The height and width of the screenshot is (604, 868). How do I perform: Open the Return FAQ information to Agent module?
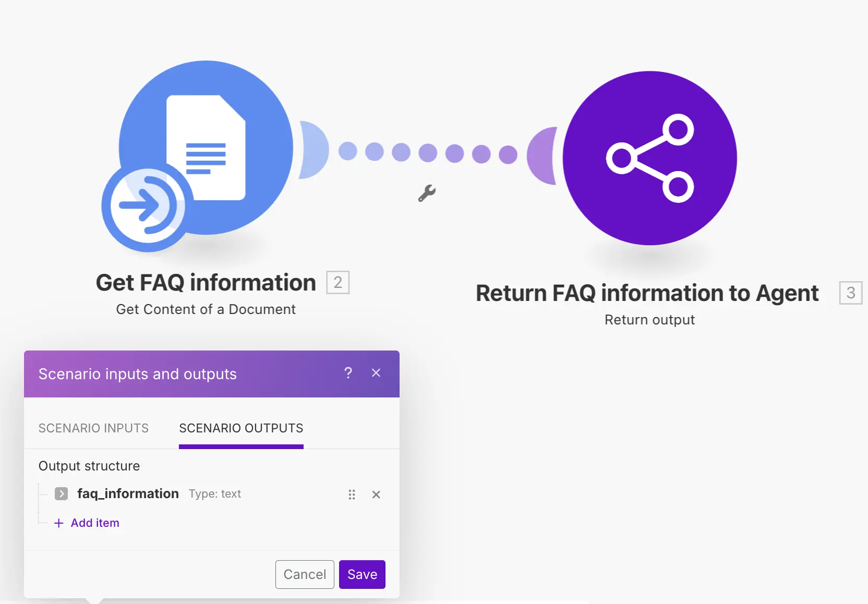tap(650, 158)
